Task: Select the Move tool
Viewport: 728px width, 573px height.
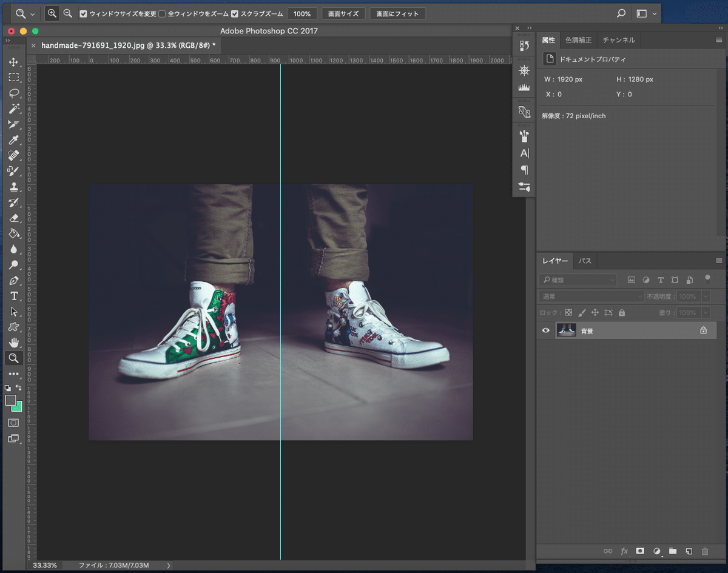Action: click(13, 62)
